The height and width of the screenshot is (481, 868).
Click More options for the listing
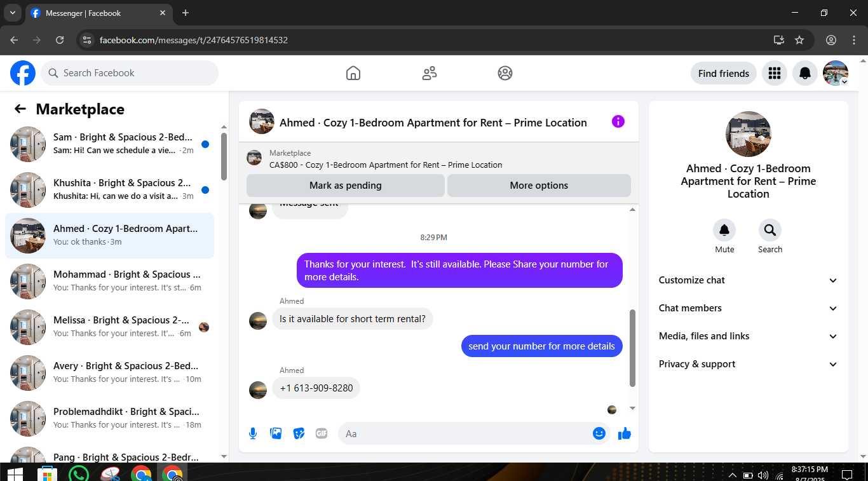click(539, 186)
